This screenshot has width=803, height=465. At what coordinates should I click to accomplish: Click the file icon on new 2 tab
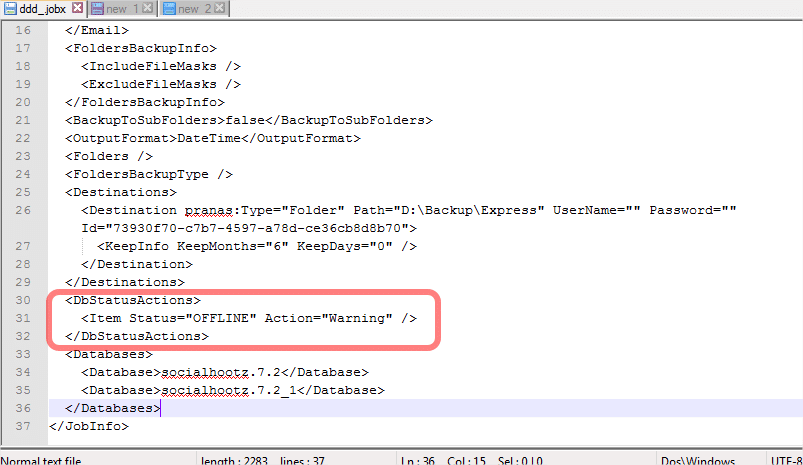(x=170, y=9)
